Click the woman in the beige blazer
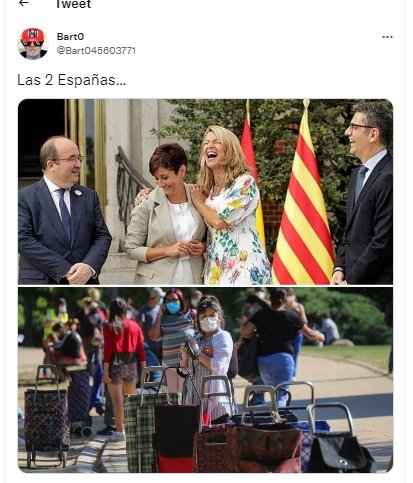The width and height of the screenshot is (413, 483). coord(166,215)
